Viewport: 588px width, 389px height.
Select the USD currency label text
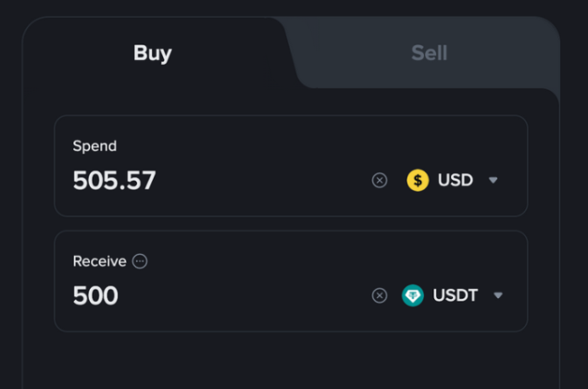[456, 180]
